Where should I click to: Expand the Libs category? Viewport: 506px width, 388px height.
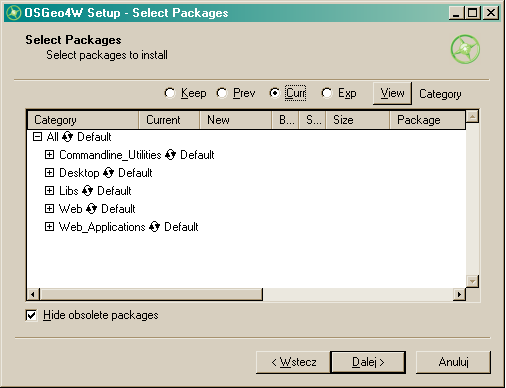coord(49,190)
